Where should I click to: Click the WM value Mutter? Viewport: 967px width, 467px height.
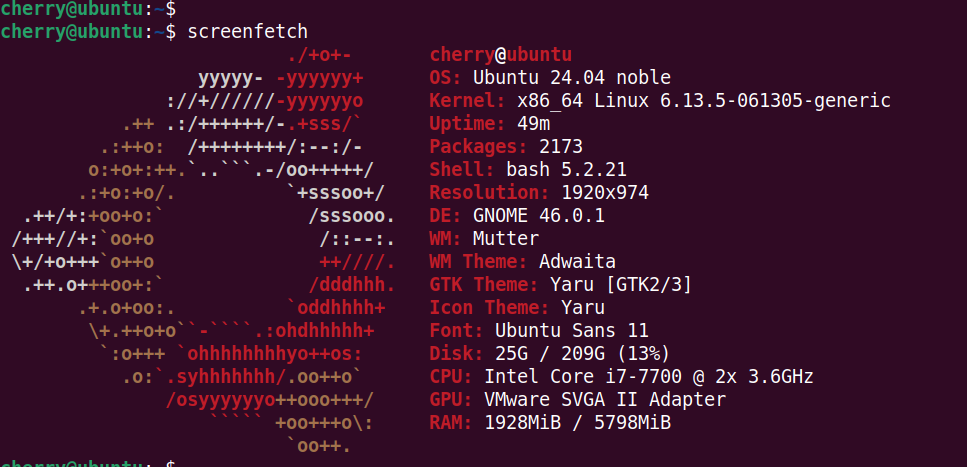pos(505,239)
